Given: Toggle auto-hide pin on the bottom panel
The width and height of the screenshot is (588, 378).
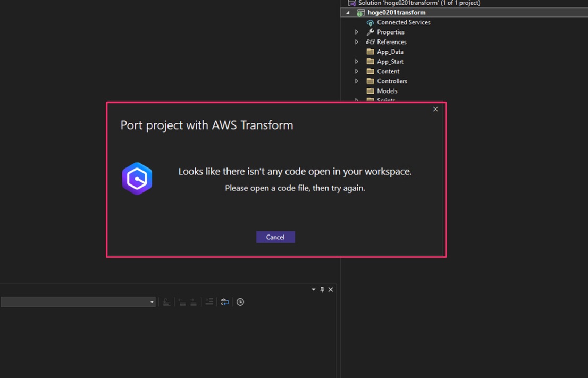Looking at the screenshot, I should (322, 290).
